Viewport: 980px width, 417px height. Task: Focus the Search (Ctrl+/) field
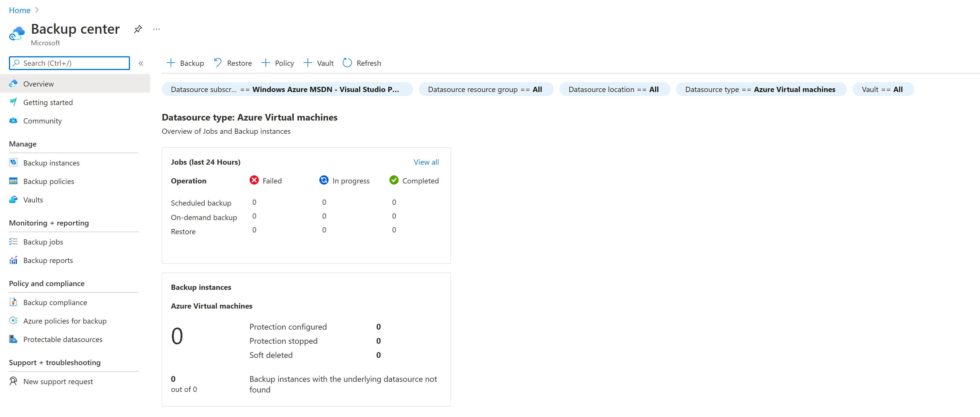pyautogui.click(x=69, y=63)
